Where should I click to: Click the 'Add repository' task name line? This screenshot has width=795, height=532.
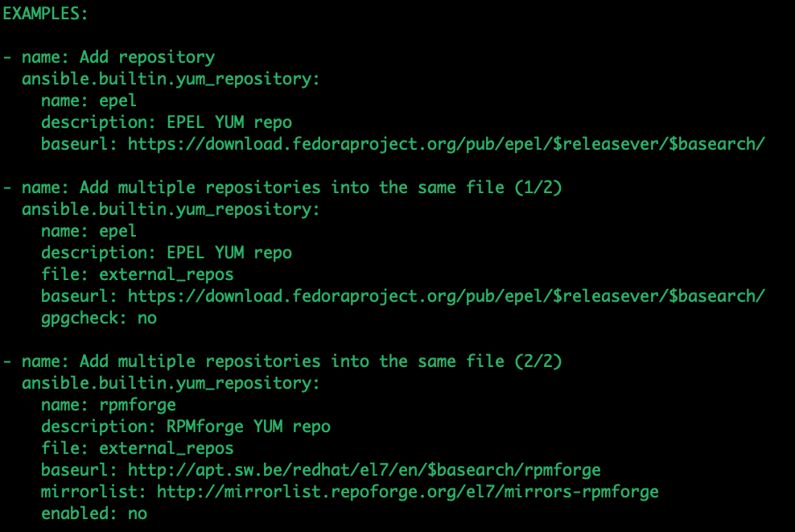point(109,57)
